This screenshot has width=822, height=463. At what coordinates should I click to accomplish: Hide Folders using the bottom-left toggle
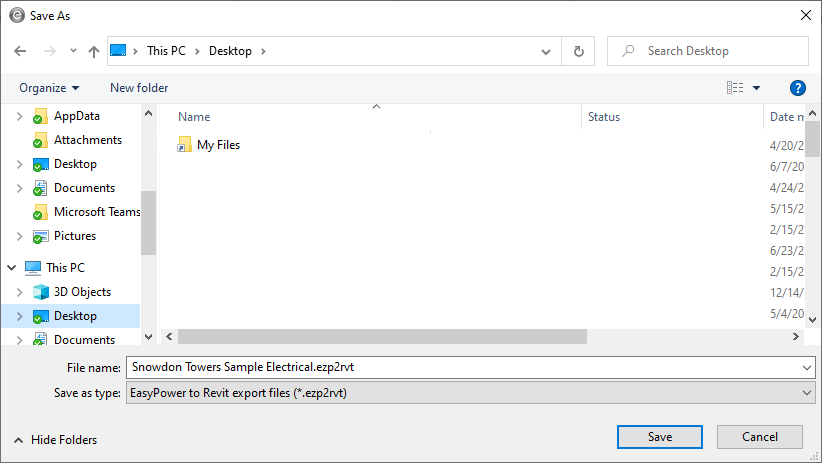[55, 440]
